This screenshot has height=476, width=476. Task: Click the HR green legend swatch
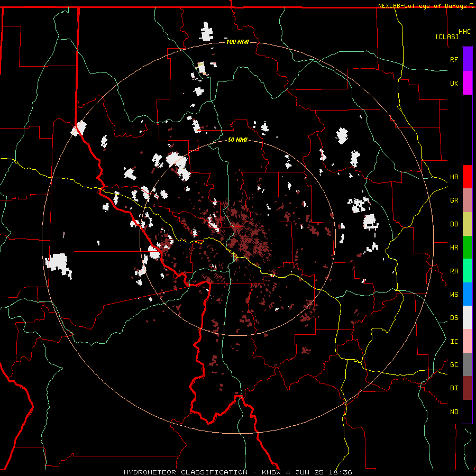coord(467,248)
